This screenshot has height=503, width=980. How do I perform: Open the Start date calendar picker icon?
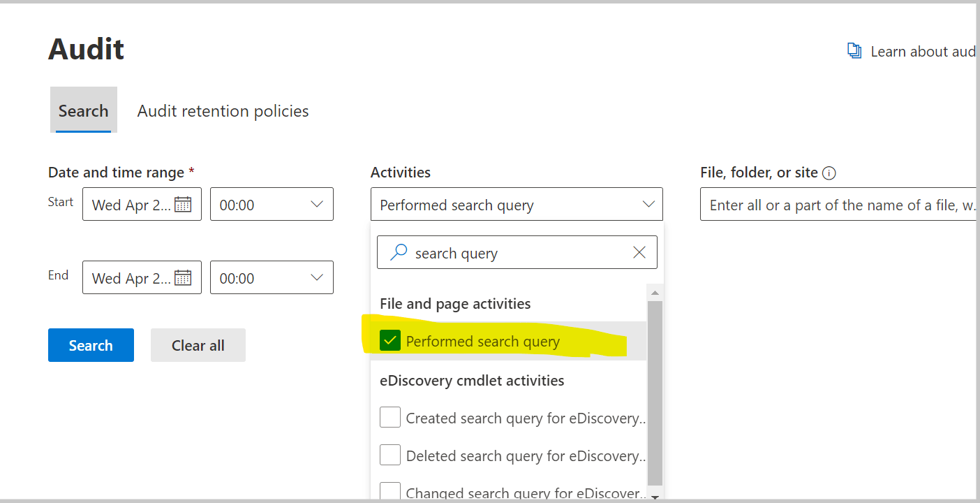tap(183, 205)
